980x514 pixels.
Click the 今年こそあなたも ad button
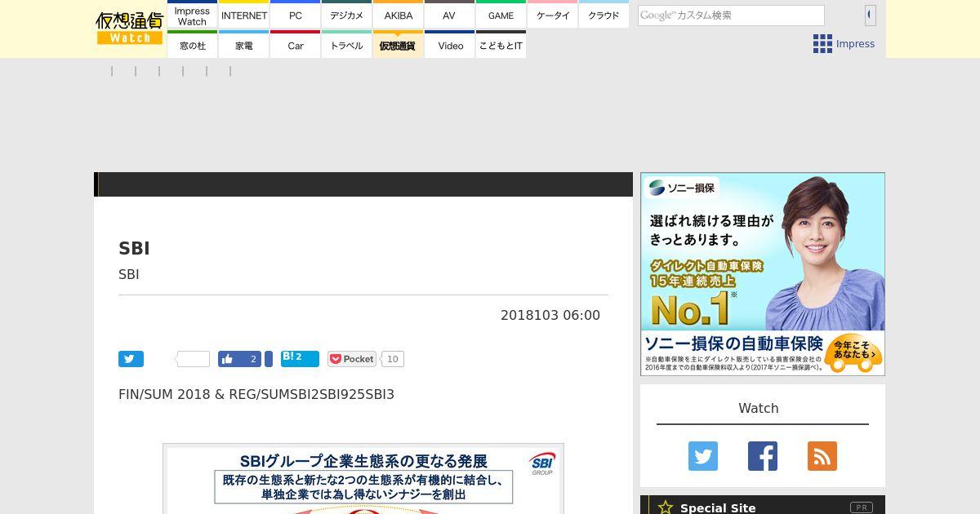pyautogui.click(x=853, y=352)
